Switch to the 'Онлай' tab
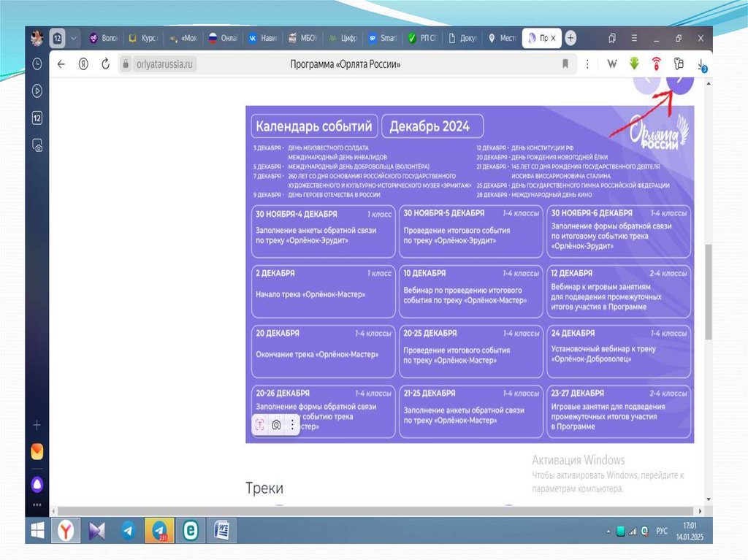 point(224,38)
